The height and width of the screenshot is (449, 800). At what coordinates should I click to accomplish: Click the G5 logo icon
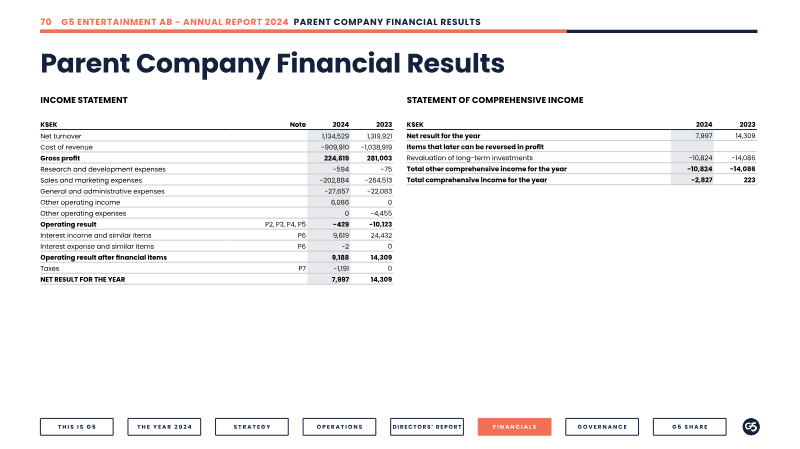751,427
